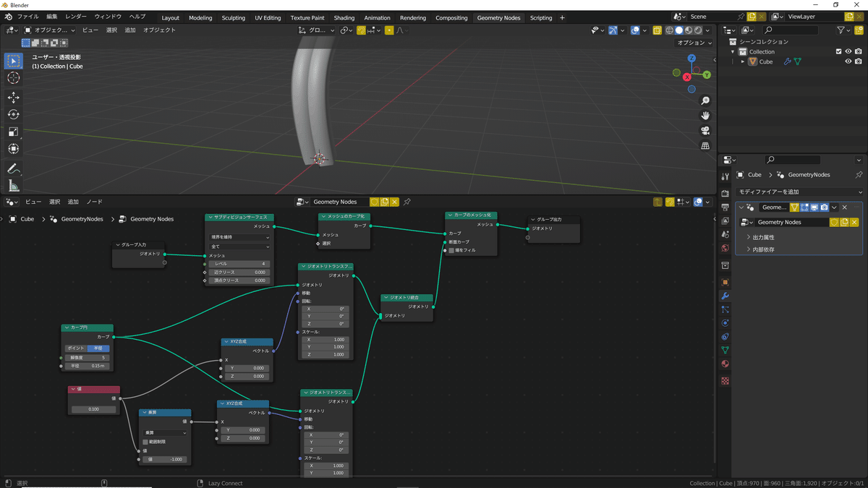The height and width of the screenshot is (488, 868).
Task: Select 半径 mode on curve circle node
Action: pyautogui.click(x=98, y=348)
